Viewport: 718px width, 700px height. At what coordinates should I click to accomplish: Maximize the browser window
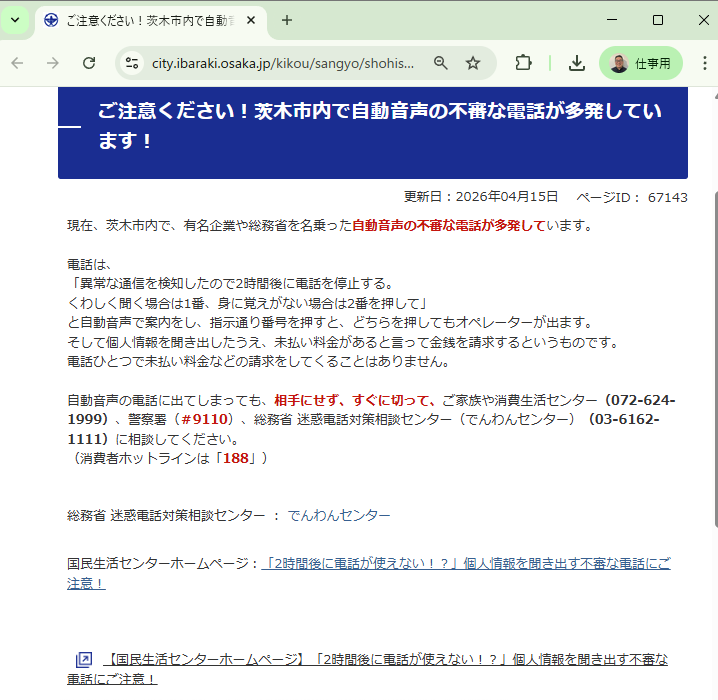(x=658, y=20)
